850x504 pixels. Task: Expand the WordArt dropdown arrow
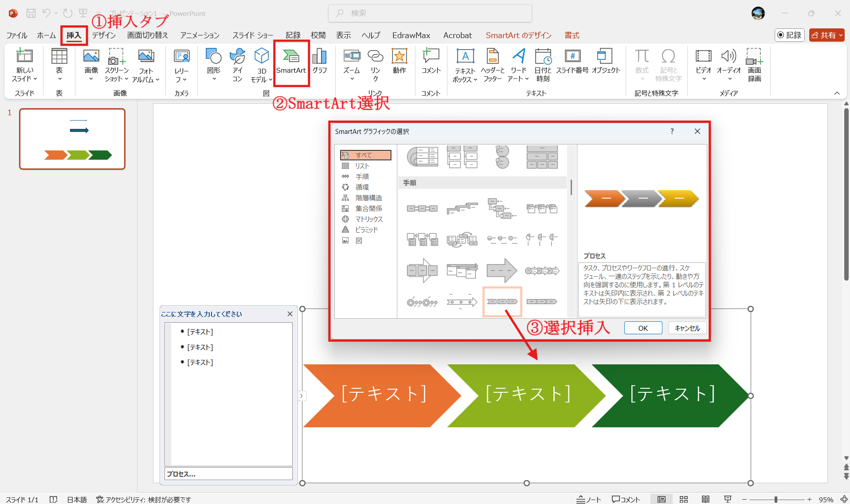[527, 79]
